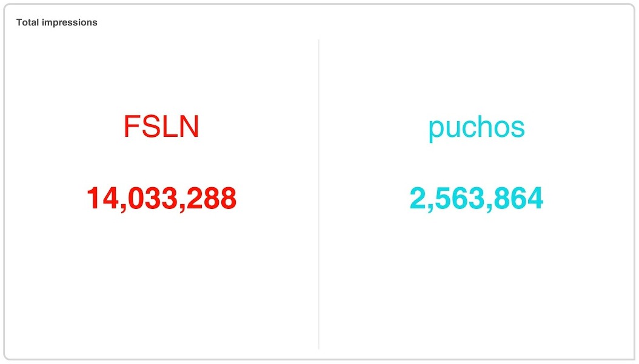Click the word "Total" in the title
The image size is (639, 364).
[x=27, y=22]
